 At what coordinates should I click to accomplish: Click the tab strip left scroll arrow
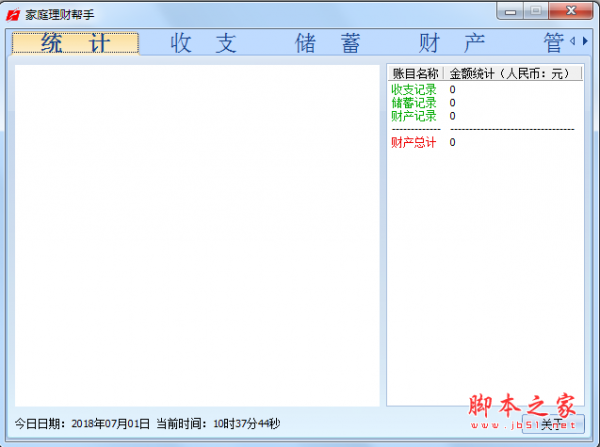tap(572, 41)
